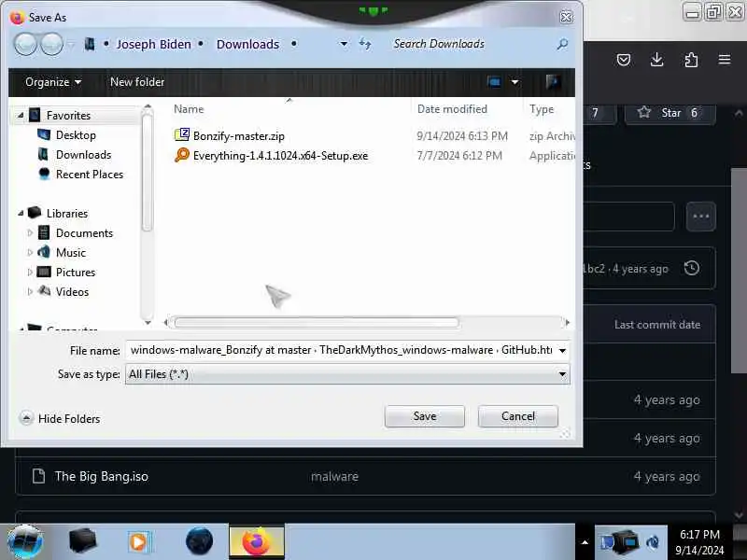The width and height of the screenshot is (747, 560).
Task: Select Downloads in the address breadcrumb
Action: click(x=247, y=44)
